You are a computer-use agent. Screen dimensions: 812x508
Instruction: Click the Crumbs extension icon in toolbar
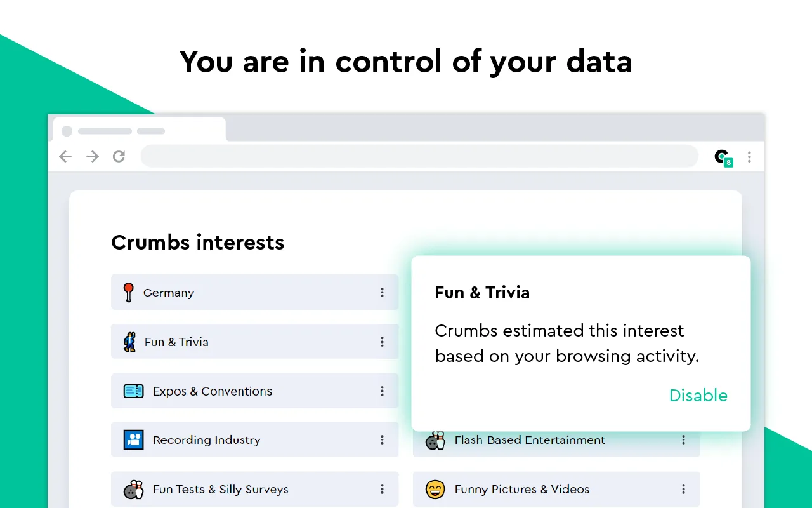[723, 157]
